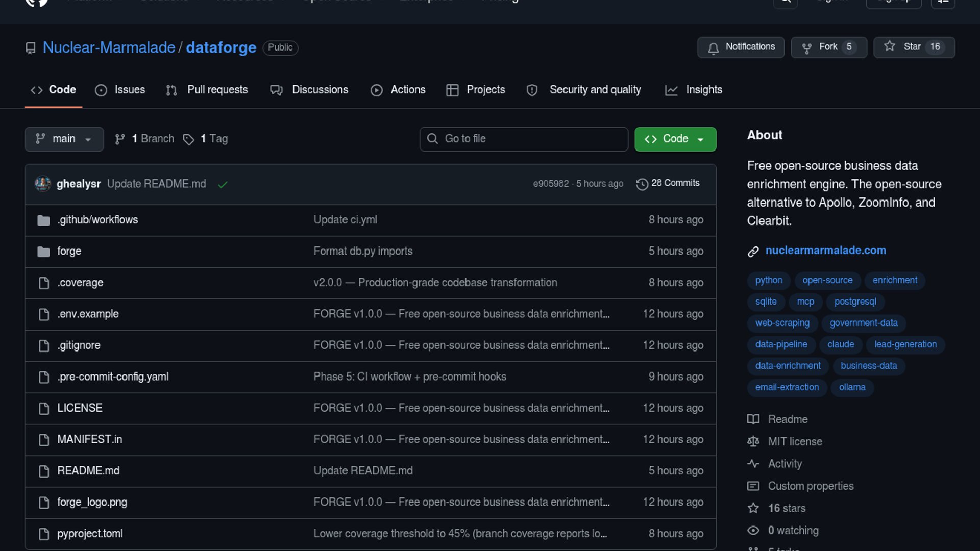Visit nuclearmarmalade.com link
Image resolution: width=980 pixels, height=551 pixels.
(825, 251)
